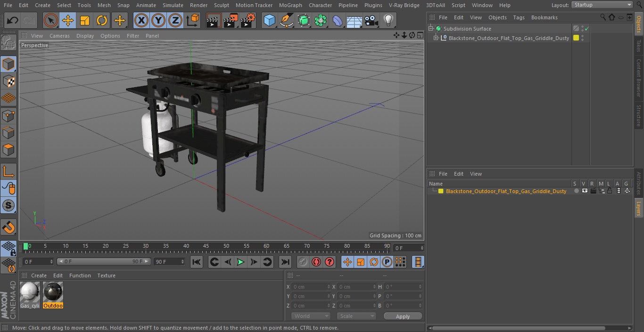Screen dimensions: 644x332
Task: Toggle Z-axis lock
Action: click(x=175, y=20)
